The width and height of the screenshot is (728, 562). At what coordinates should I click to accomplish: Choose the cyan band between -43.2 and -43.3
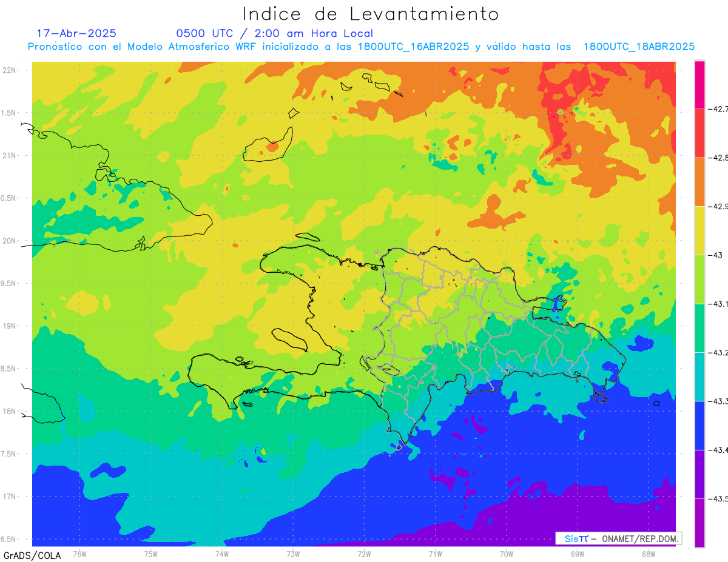[x=699, y=376]
